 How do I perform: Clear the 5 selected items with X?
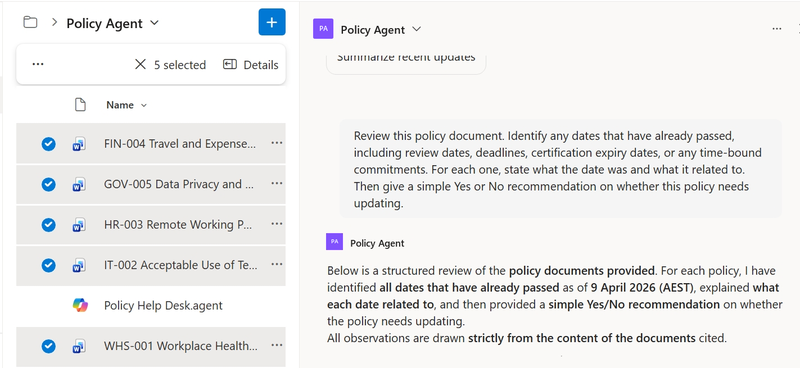tap(140, 64)
